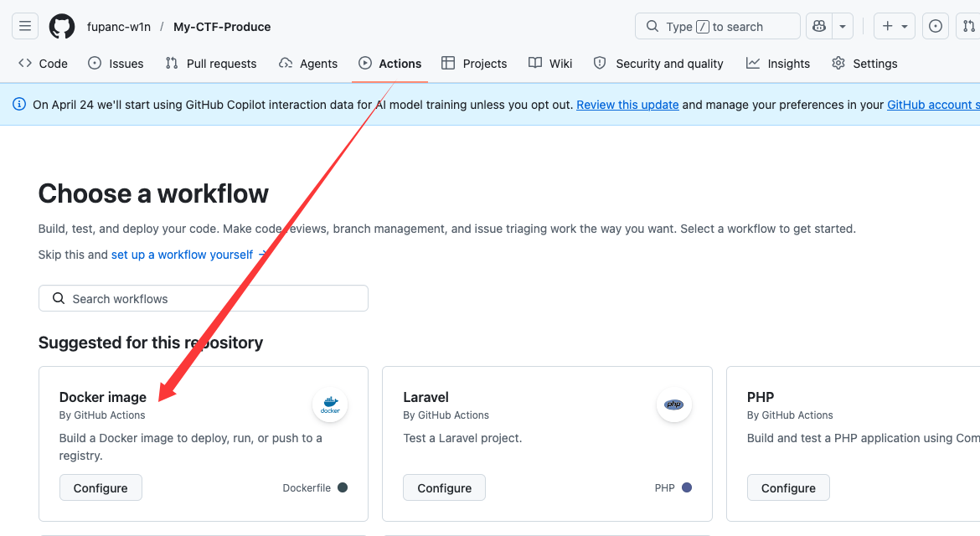Image resolution: width=980 pixels, height=536 pixels.
Task: Click Suggested for this repository heading
Action: pyautogui.click(x=151, y=343)
